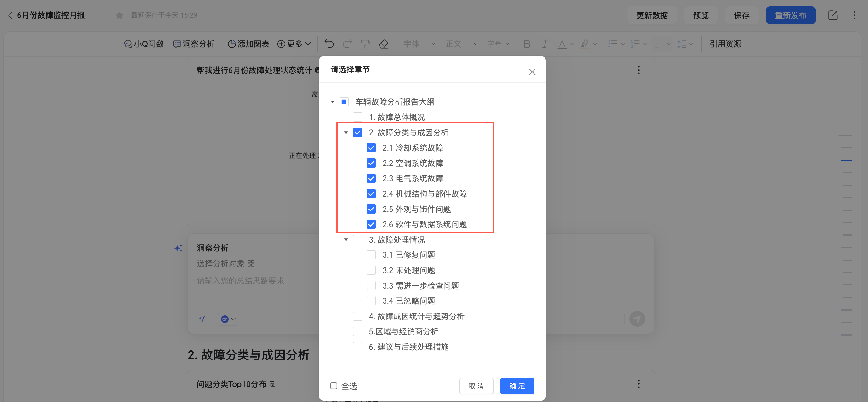This screenshot has width=868, height=402.
Task: Click the 取消 button
Action: tap(476, 386)
